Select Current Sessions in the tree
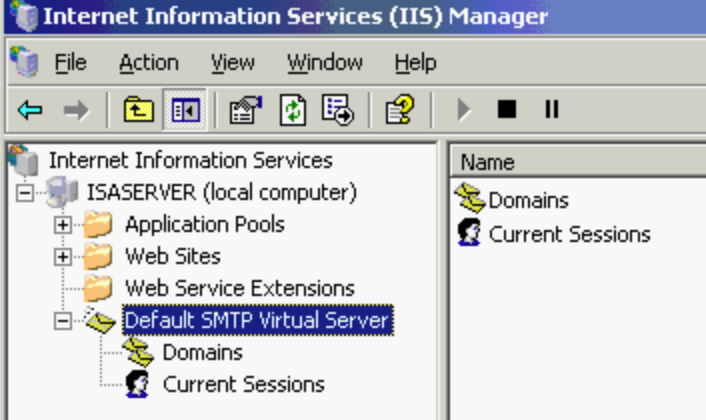Screen dimensions: 706x420 (244, 384)
